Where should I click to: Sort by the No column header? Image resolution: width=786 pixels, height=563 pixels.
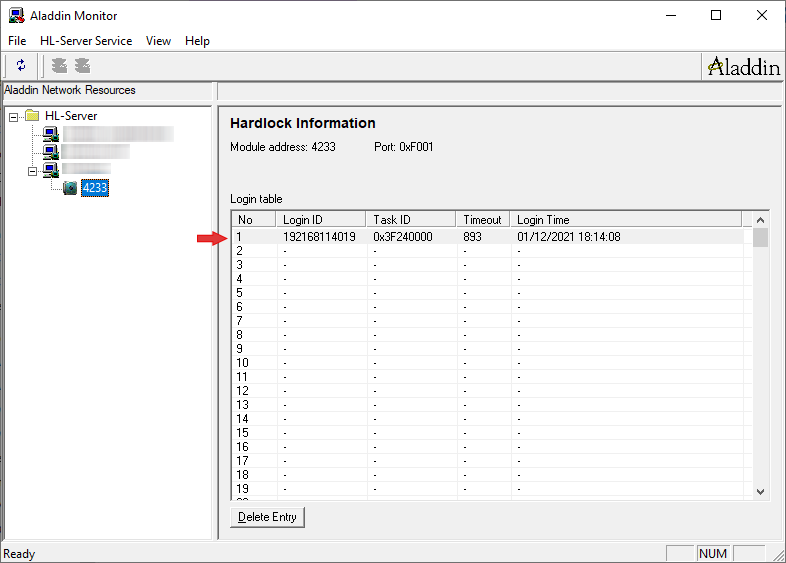tap(254, 220)
